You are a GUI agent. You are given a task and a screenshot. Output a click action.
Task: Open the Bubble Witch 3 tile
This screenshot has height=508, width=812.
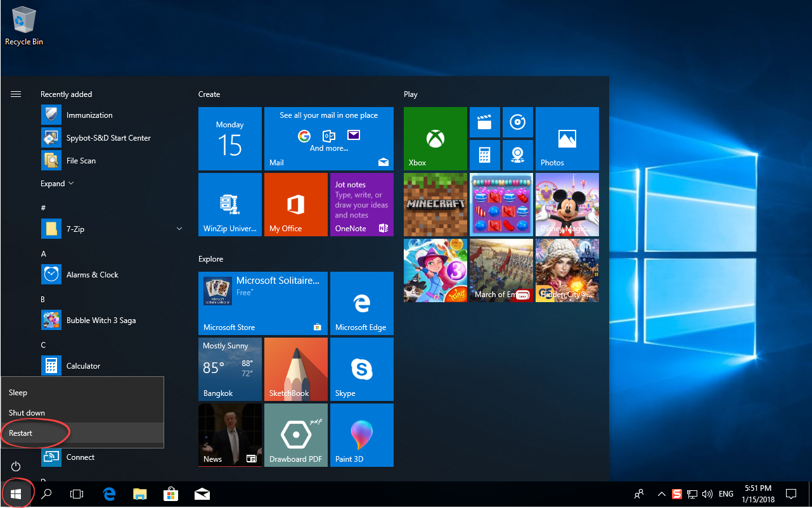pos(435,270)
